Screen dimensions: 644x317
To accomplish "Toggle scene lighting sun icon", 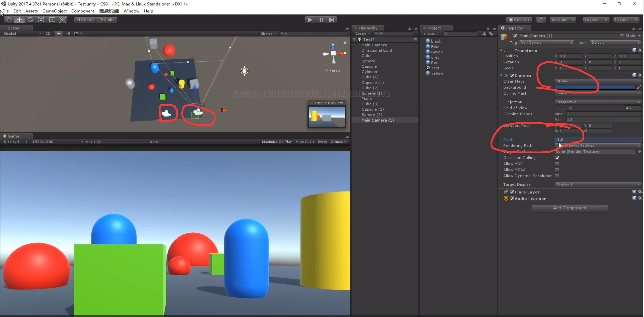I will tap(59, 33).
